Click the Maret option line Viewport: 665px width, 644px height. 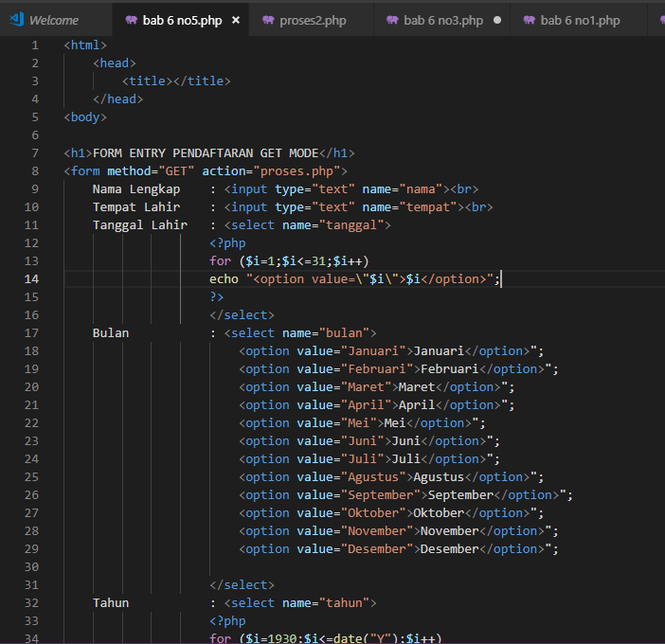(377, 387)
